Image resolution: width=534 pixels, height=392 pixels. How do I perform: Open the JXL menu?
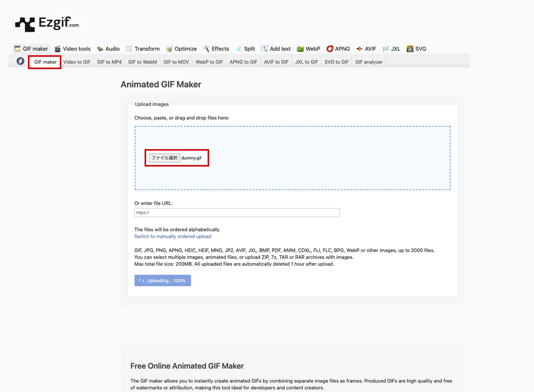pyautogui.click(x=391, y=49)
